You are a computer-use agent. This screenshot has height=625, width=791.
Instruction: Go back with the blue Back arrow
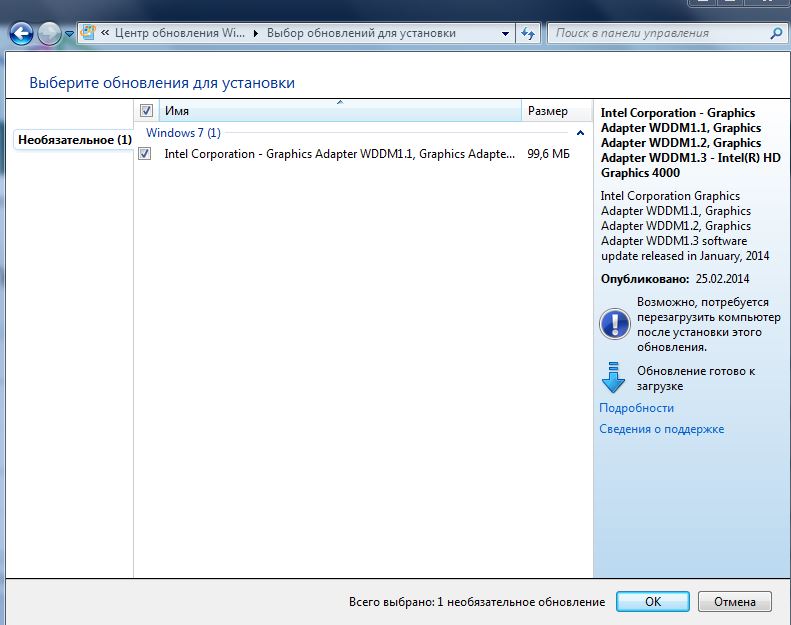coord(21,34)
